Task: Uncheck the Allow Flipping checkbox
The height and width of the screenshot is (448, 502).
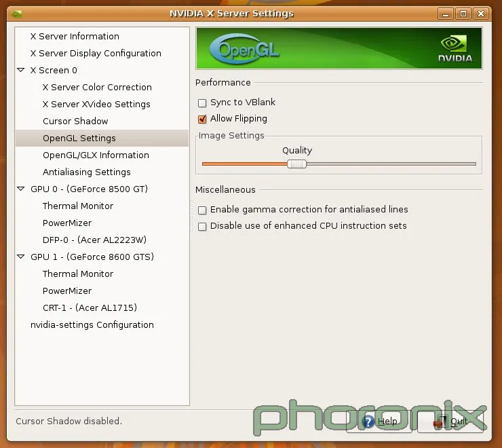Action: point(202,119)
